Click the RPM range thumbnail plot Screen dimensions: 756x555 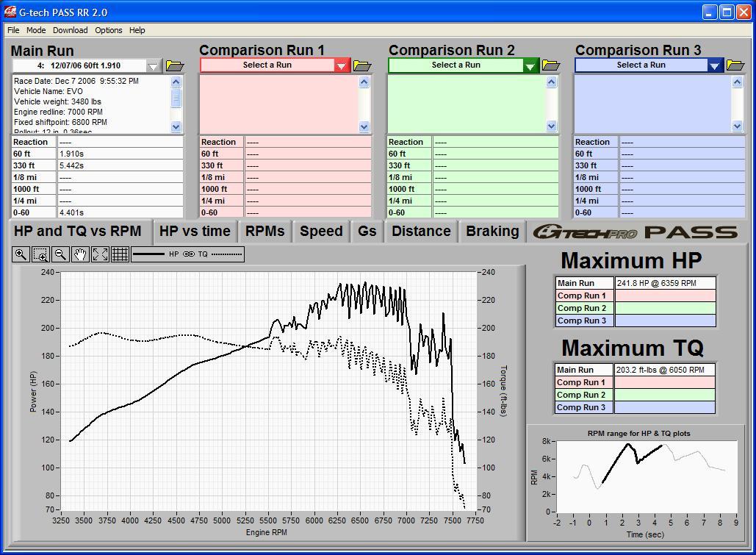[647, 476]
